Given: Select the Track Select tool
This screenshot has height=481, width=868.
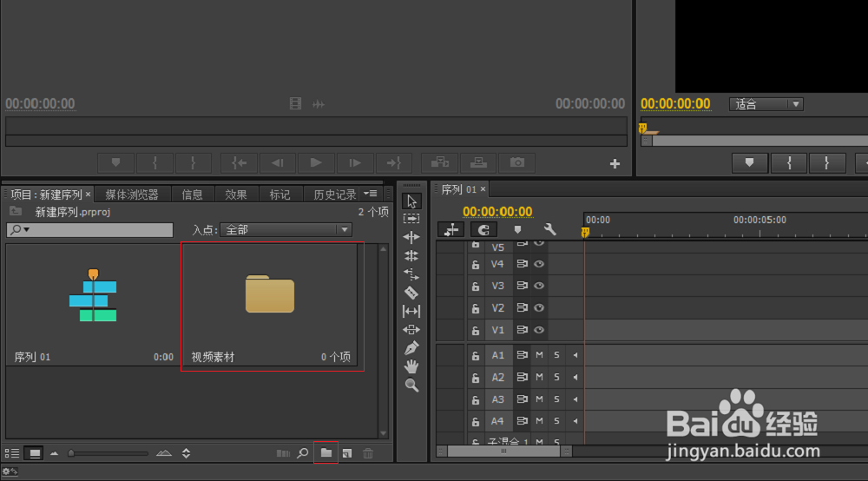Looking at the screenshot, I should tap(411, 219).
